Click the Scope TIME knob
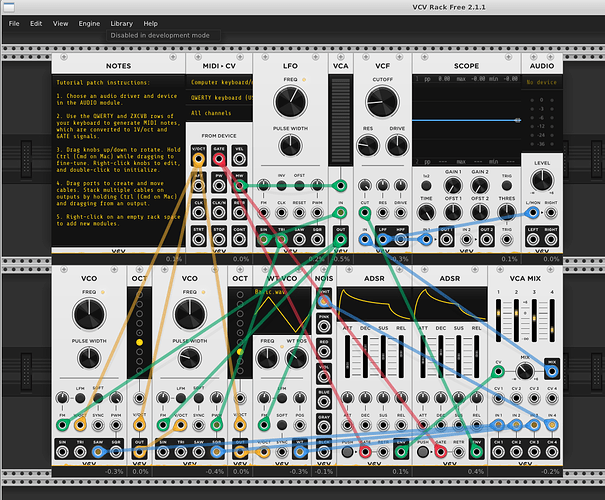The image size is (605, 500). tap(426, 213)
